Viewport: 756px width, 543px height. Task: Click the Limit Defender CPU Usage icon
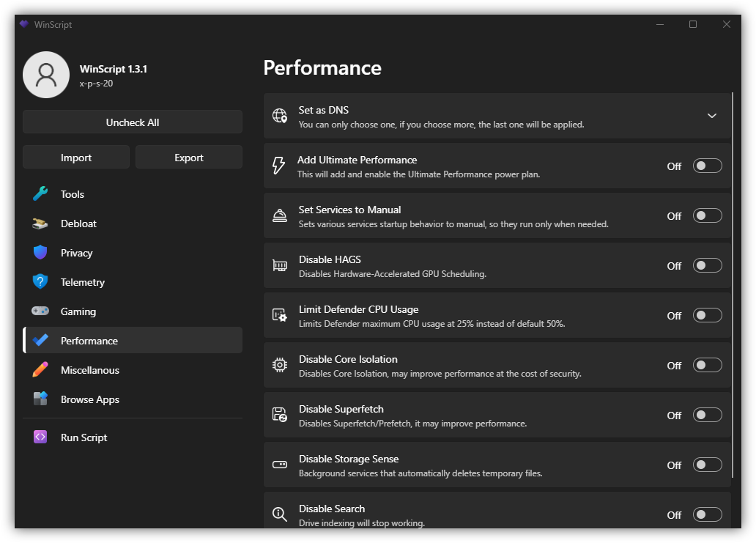[x=280, y=315]
